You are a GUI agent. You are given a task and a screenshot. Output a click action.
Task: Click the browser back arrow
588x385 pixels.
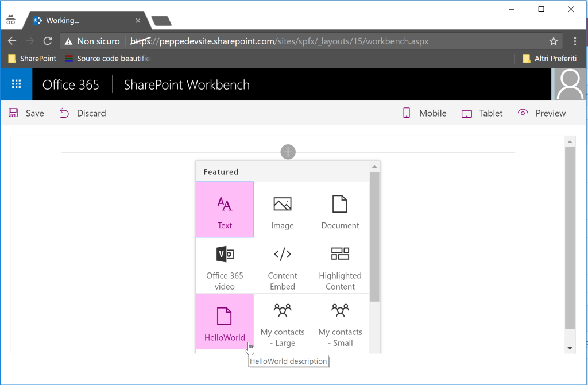(x=13, y=41)
